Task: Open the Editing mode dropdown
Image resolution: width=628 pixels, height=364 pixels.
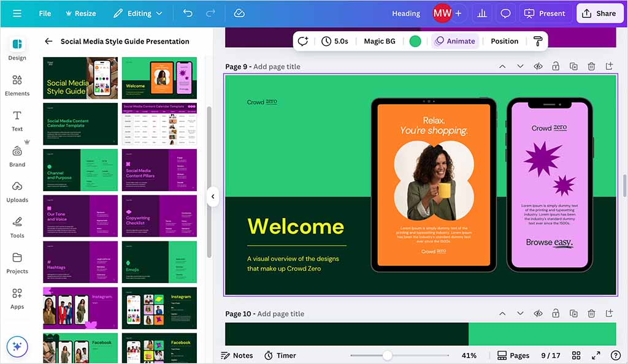Action: click(138, 13)
